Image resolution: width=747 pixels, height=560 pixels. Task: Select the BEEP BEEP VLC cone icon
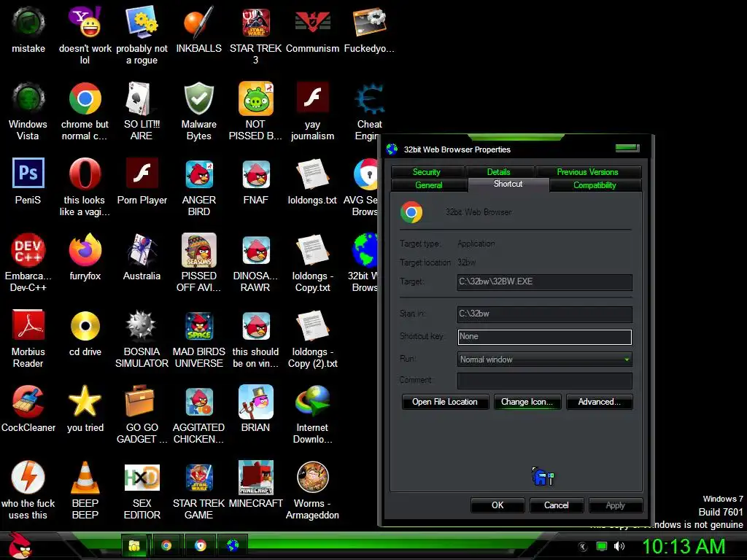(85, 489)
